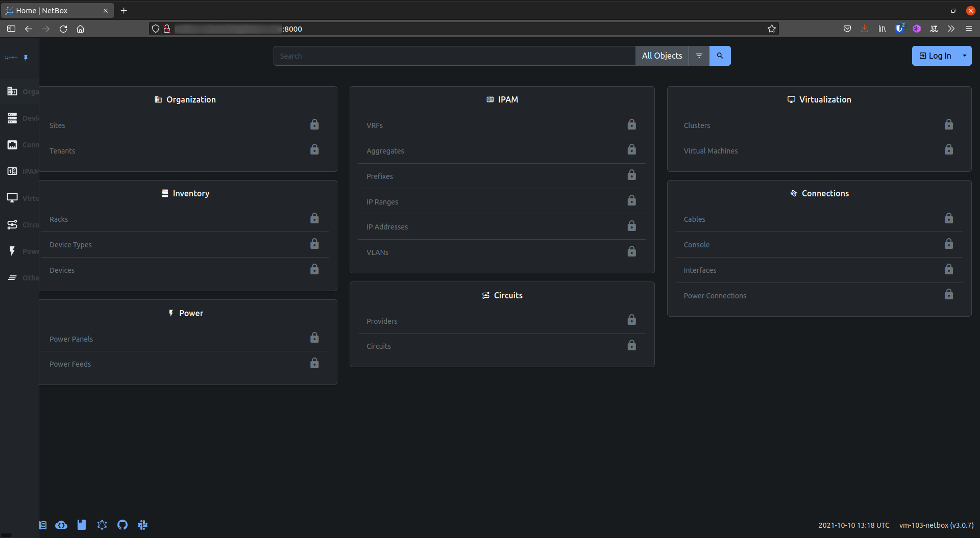The width and height of the screenshot is (980, 538).
Task: Open the Console link
Action: point(697,245)
